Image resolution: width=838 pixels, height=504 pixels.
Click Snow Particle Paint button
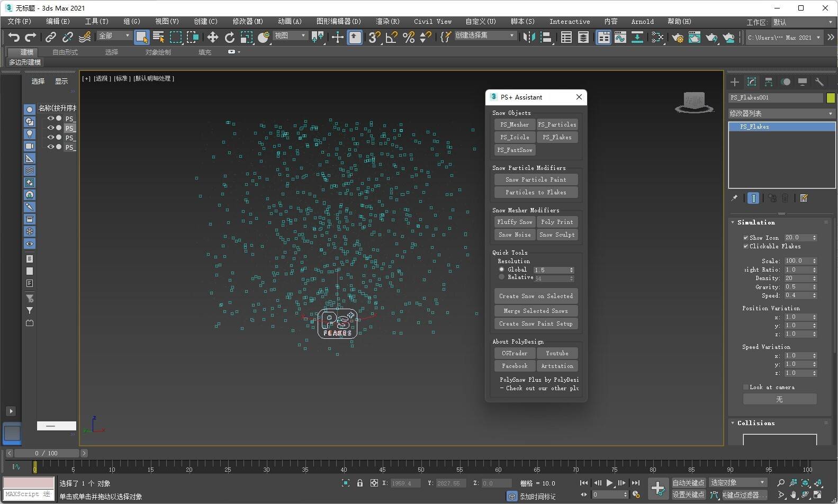[536, 179]
